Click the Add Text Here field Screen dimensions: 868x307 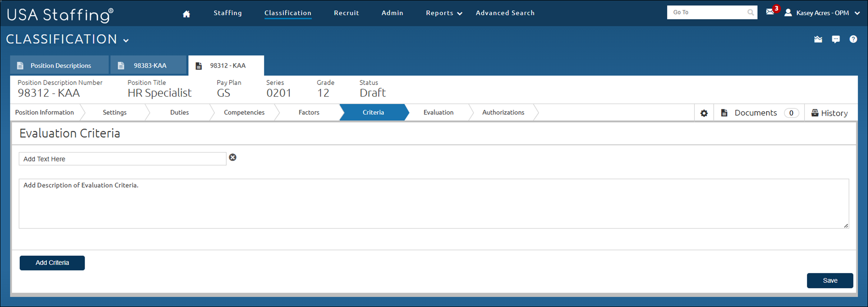point(123,159)
